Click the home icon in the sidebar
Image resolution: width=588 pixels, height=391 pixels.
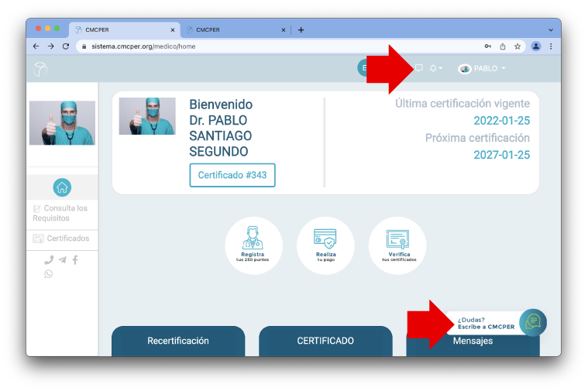(x=62, y=187)
